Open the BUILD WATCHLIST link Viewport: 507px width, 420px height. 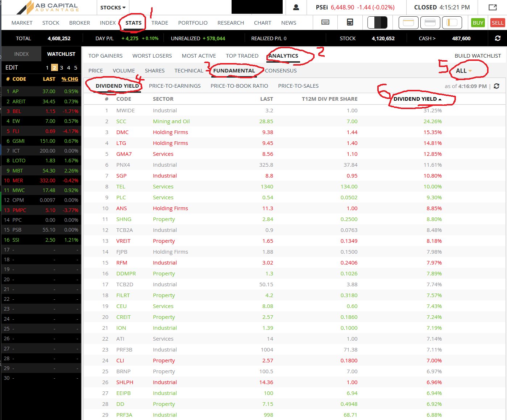(478, 55)
